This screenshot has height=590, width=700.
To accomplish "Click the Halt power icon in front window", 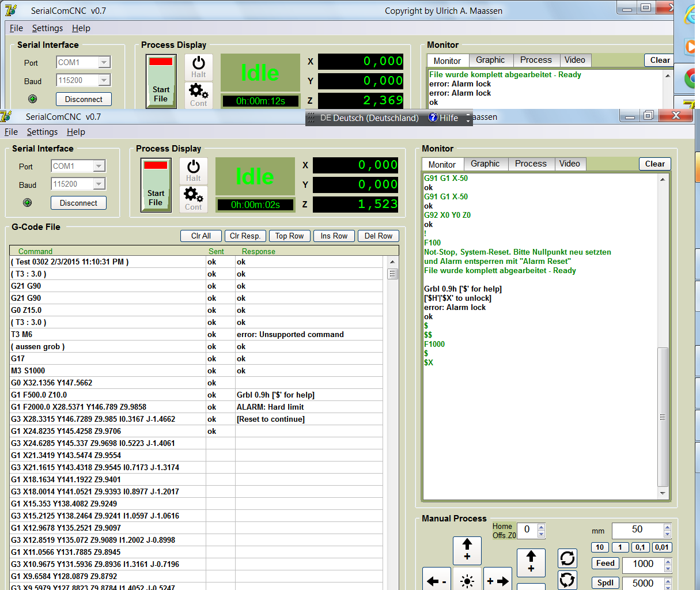I will click(x=194, y=171).
